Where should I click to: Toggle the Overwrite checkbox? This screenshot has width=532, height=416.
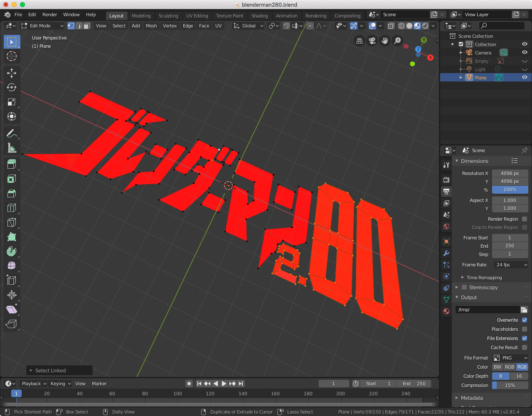tap(525, 320)
